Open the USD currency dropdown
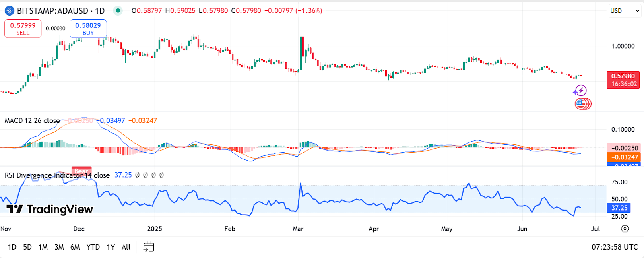The image size is (644, 258). click(x=625, y=11)
